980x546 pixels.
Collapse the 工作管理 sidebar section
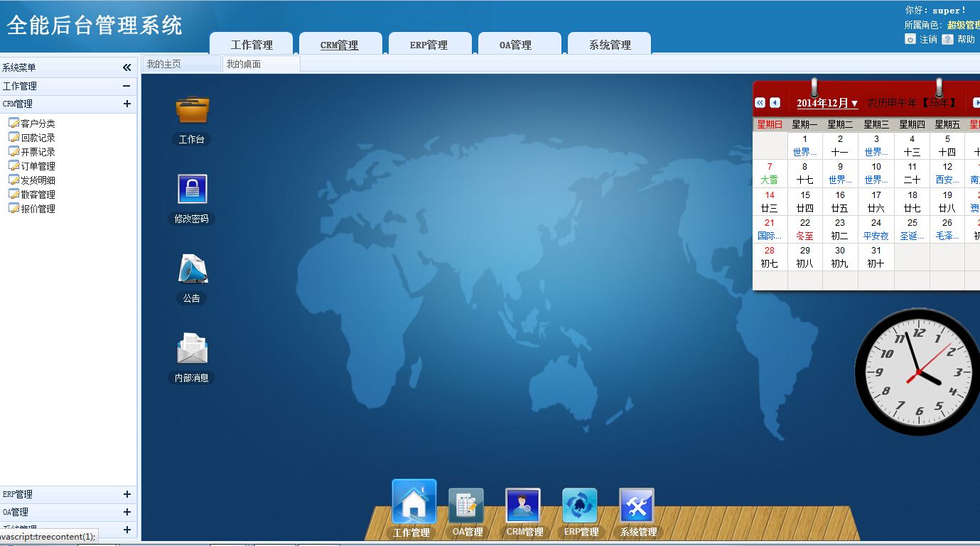pos(126,86)
